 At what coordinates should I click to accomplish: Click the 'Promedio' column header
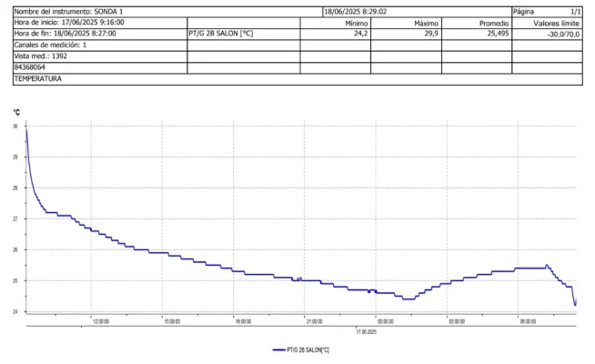click(494, 23)
